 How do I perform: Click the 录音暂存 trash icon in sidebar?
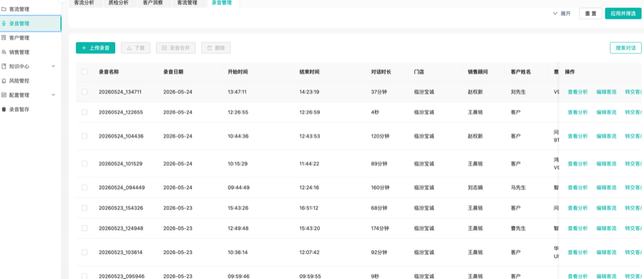4,109
